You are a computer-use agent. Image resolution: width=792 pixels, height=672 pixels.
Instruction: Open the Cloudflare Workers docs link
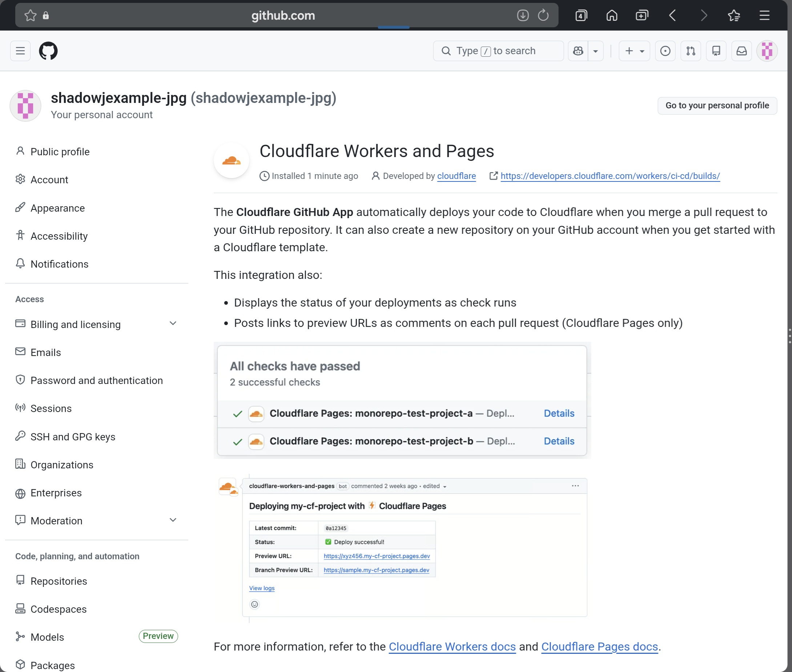[452, 647]
